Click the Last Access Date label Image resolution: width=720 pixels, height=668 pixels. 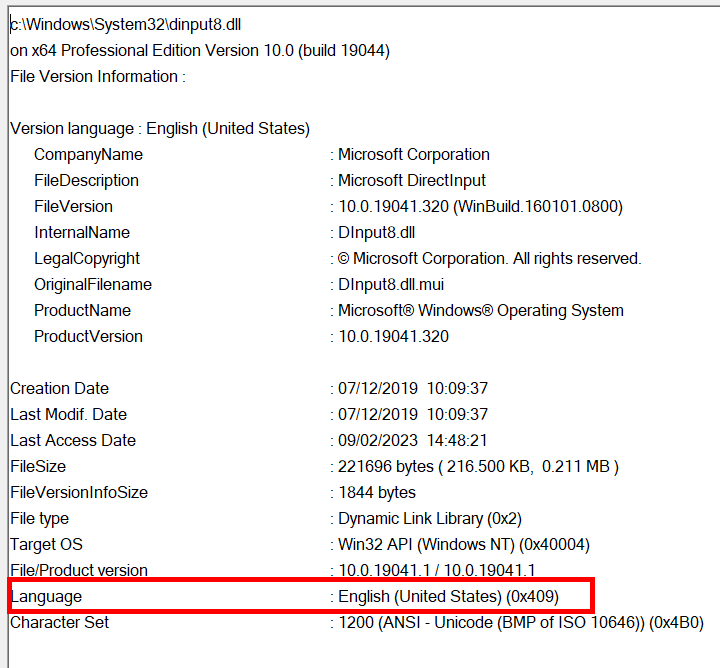(x=73, y=441)
